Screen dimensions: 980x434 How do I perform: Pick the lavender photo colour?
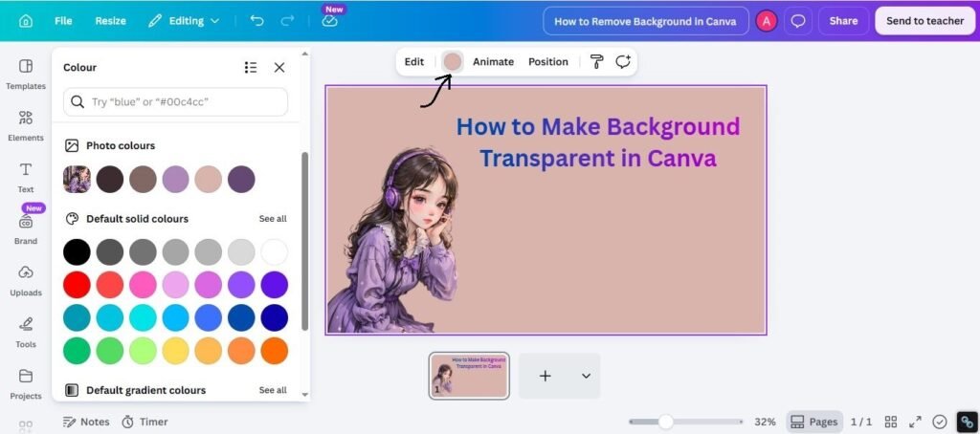(176, 179)
